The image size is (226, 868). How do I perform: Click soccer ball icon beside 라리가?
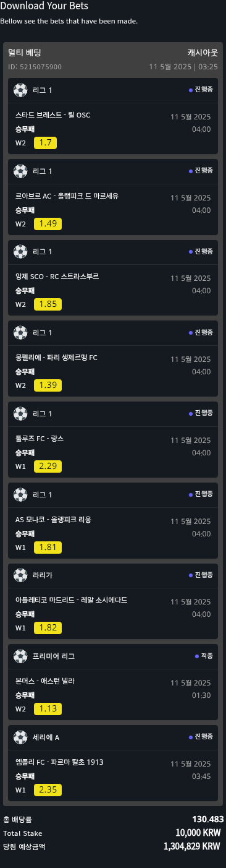coord(20,575)
